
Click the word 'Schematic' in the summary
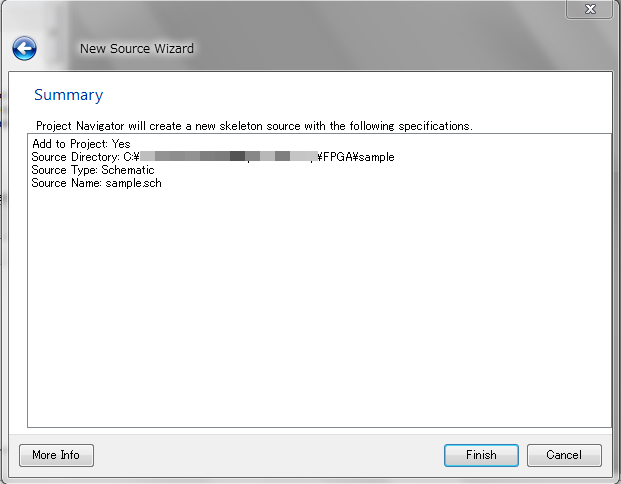point(128,170)
